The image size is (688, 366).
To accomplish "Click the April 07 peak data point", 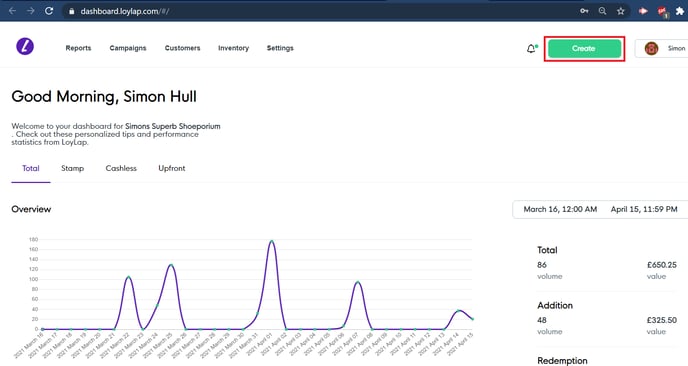I will [x=358, y=282].
